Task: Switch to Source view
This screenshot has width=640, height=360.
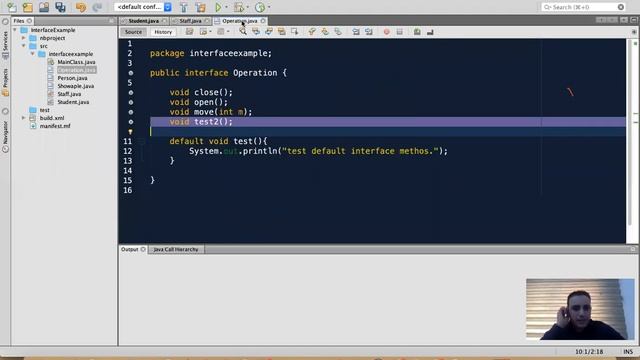Action: (x=133, y=32)
